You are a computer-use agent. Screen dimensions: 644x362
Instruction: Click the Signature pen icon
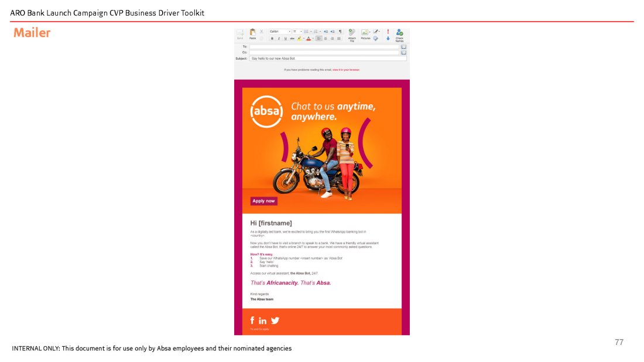tap(375, 31)
